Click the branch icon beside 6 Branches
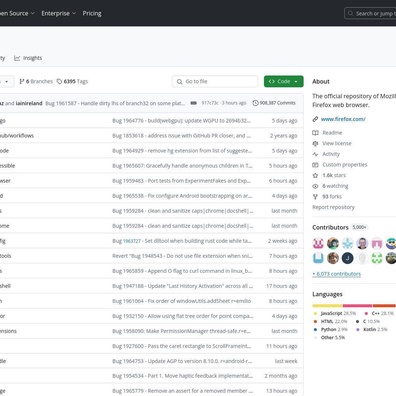The width and height of the screenshot is (396, 396). pos(22,81)
